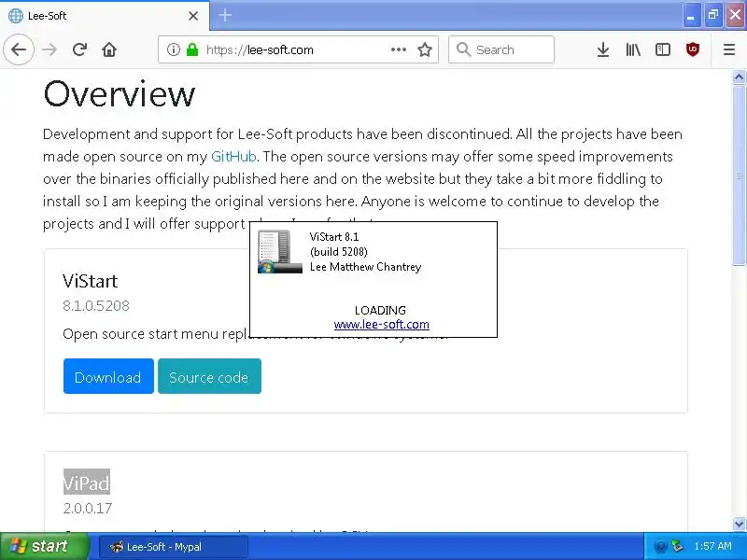Go back to the previous page
Image resolution: width=747 pixels, height=560 pixels.
19,49
